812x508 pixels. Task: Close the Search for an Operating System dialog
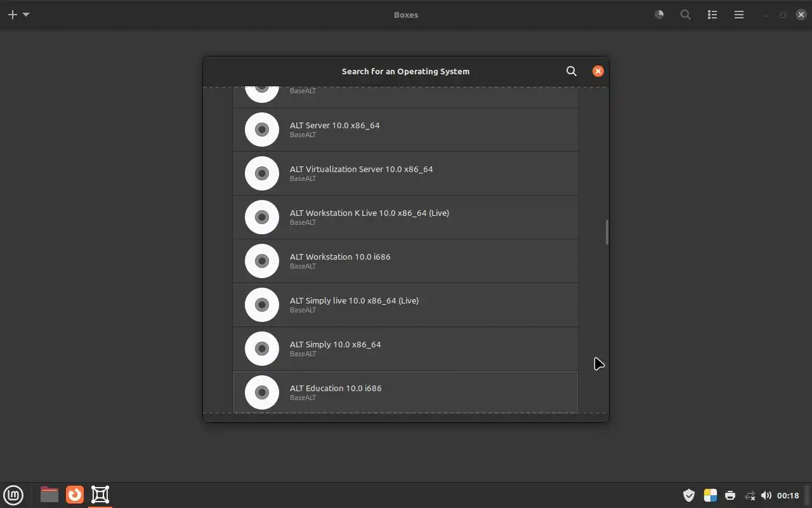[x=598, y=71]
